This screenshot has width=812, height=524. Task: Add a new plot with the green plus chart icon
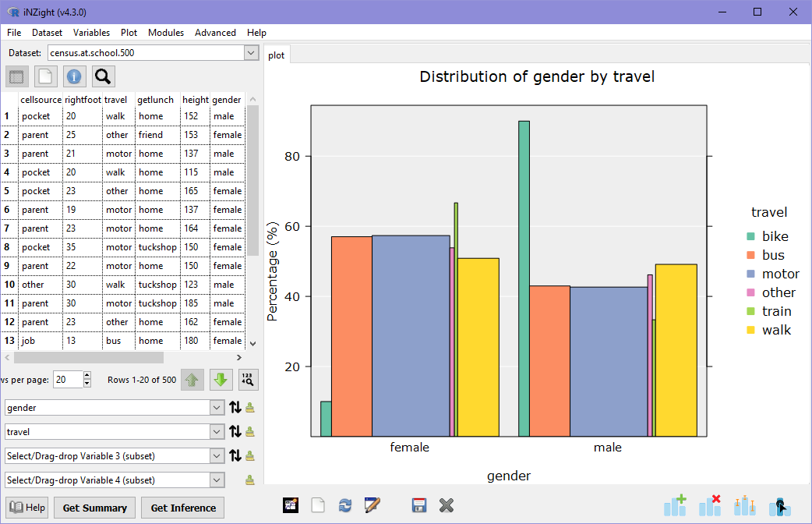point(675,505)
